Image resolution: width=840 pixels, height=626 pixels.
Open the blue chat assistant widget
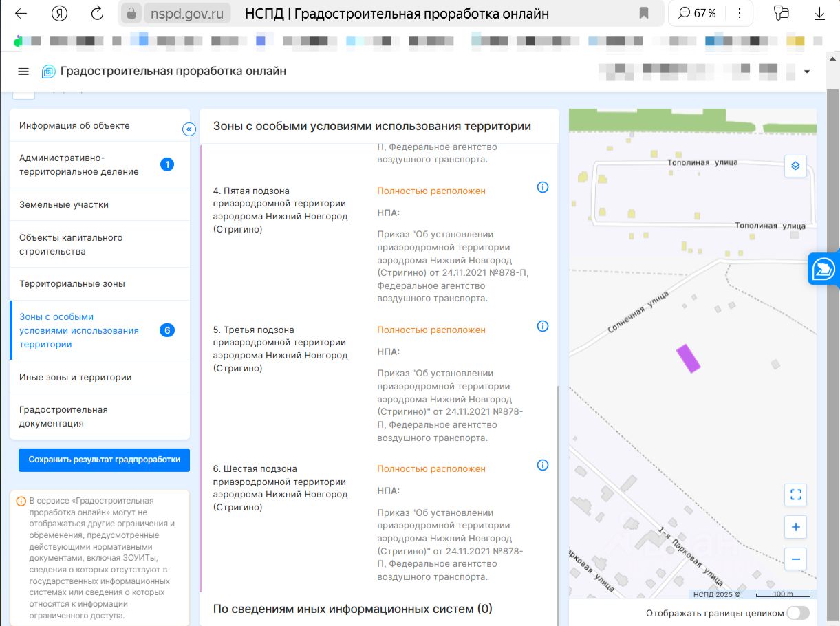[x=823, y=269]
